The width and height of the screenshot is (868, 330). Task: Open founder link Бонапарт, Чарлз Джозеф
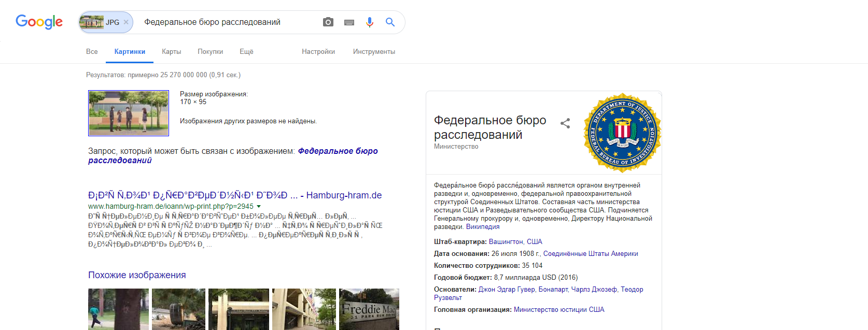(578, 290)
